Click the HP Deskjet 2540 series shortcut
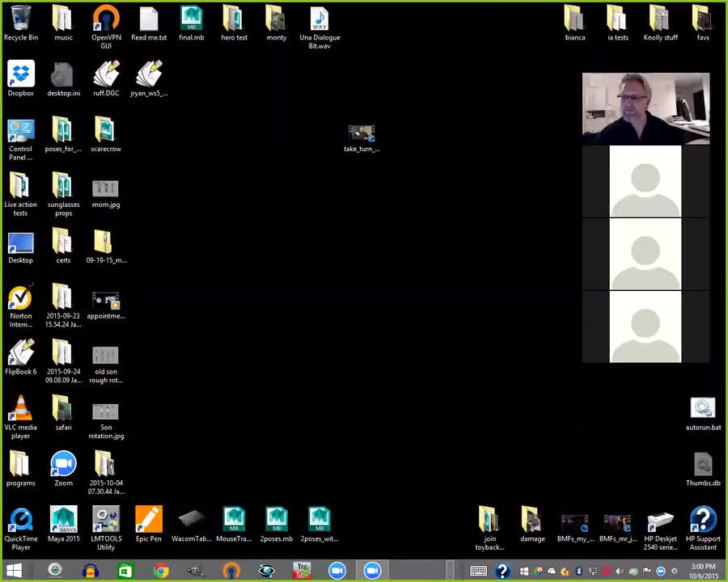This screenshot has width=728, height=582. coord(660,531)
